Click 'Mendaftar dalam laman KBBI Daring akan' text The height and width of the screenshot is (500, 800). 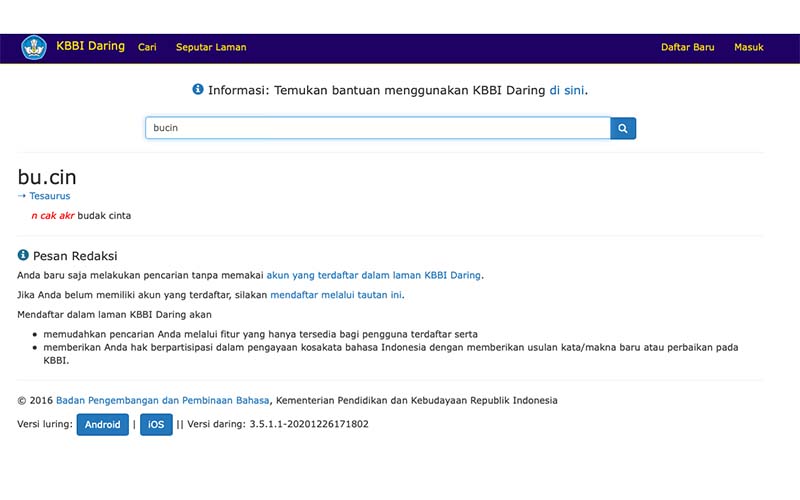114,315
